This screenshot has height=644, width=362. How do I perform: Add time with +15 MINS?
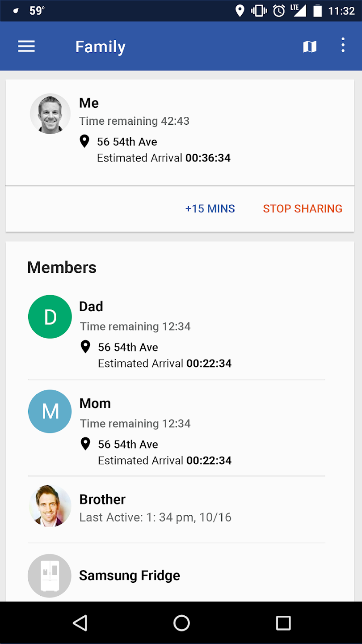pos(210,209)
